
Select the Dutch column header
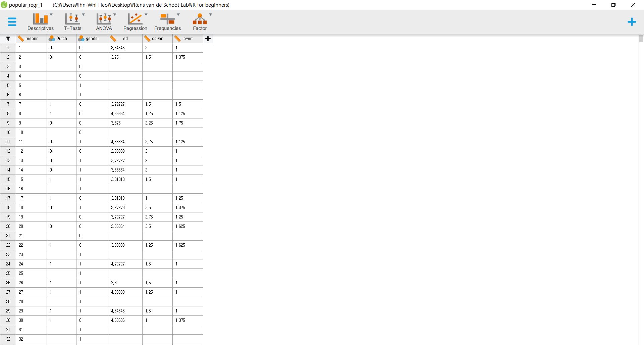(x=61, y=39)
